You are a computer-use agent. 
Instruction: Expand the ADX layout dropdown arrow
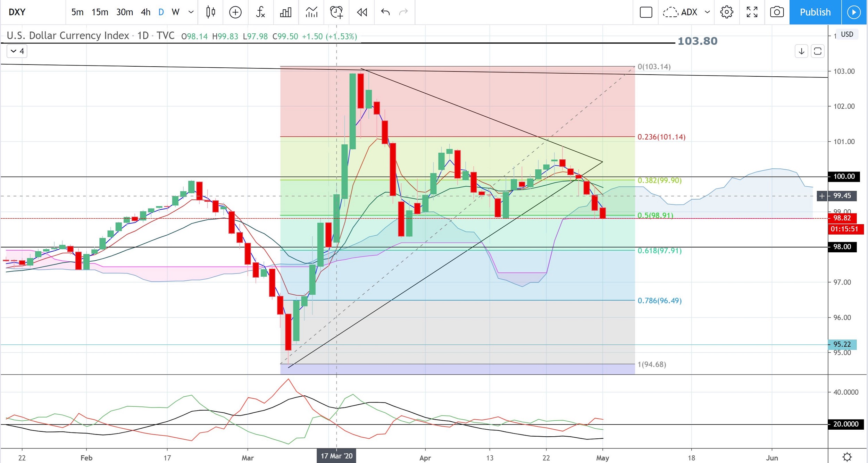pos(707,12)
